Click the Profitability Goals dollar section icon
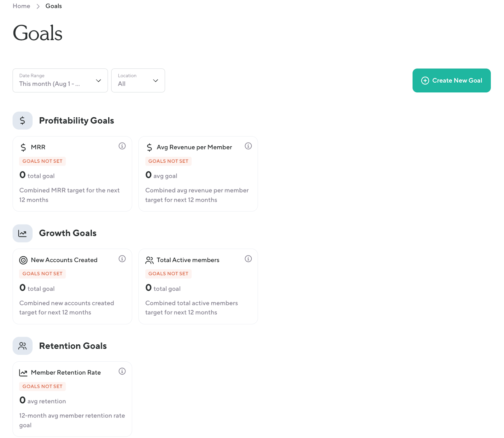This screenshot has height=438, width=504. [x=22, y=120]
